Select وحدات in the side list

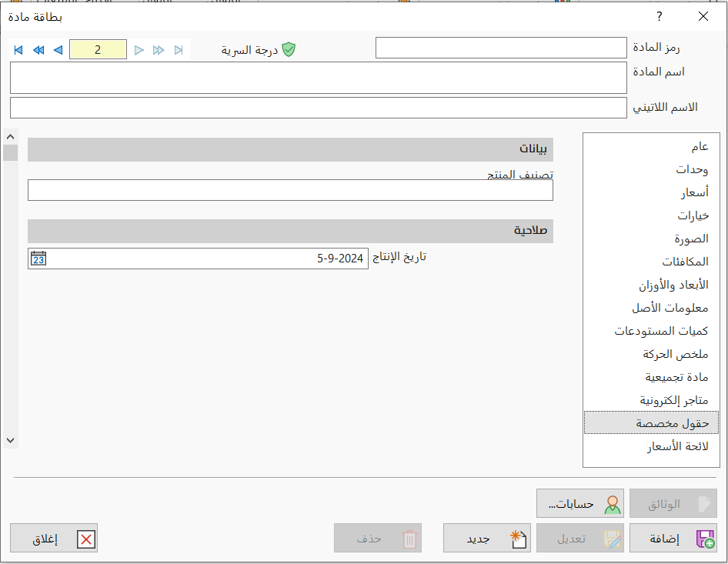651,169
